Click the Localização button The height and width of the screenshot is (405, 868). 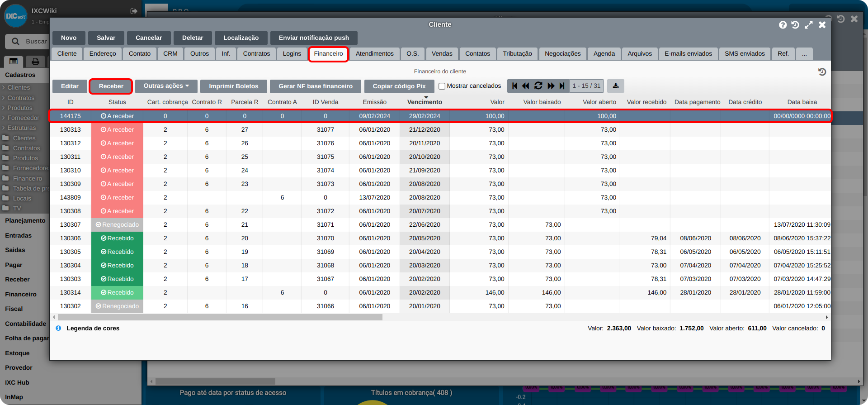pos(241,38)
